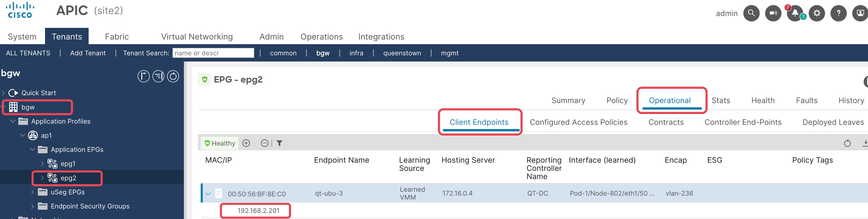Open the Operations menu tab
This screenshot has height=219, width=868.
click(x=321, y=37)
